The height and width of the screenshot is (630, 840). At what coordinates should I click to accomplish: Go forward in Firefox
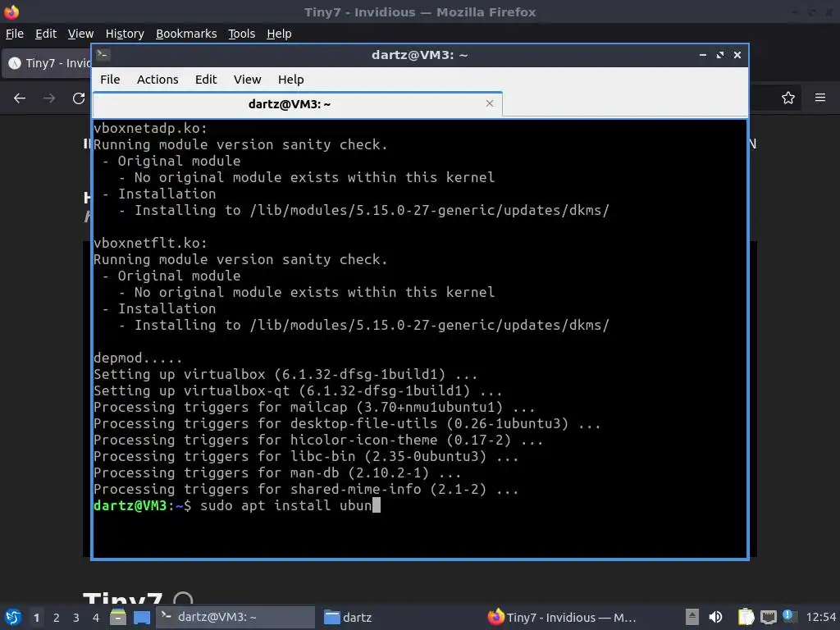tap(49, 98)
